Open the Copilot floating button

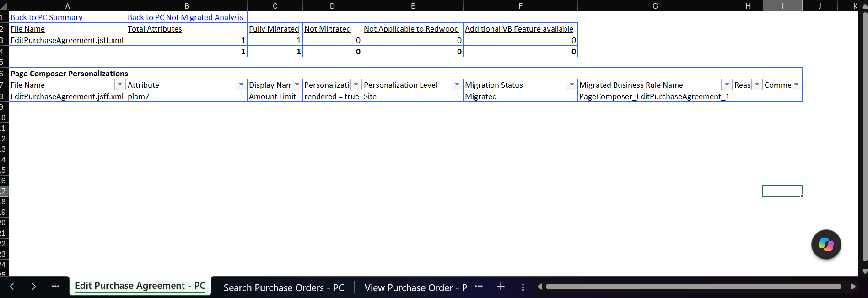[826, 245]
